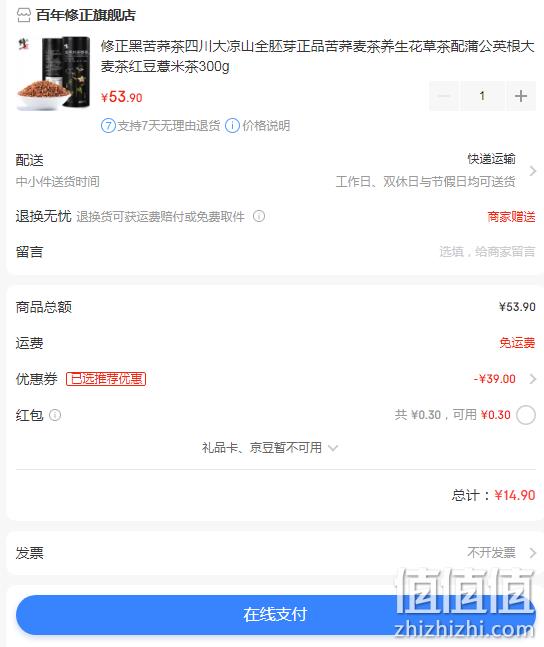Open coupon selection via -¥39.00 chevron
The width and height of the screenshot is (544, 647).
532,379
